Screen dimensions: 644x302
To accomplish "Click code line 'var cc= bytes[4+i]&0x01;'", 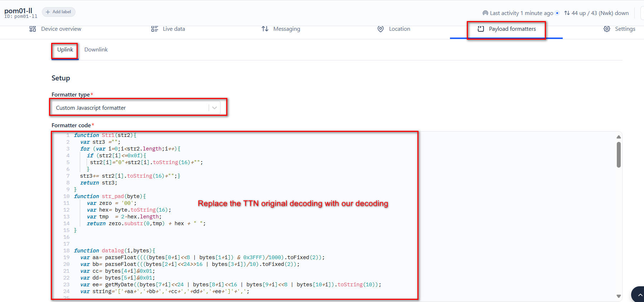I will [118, 271].
